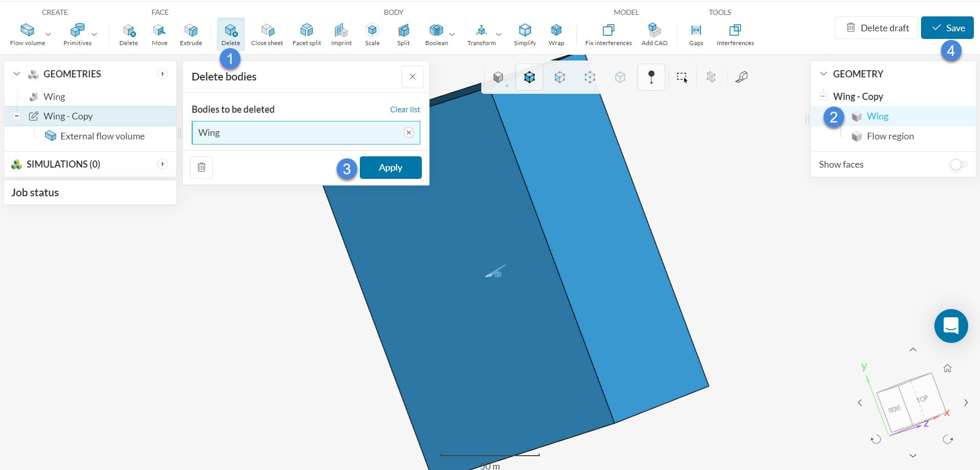
Task: Click the Fix interferences icon
Action: pos(608,34)
